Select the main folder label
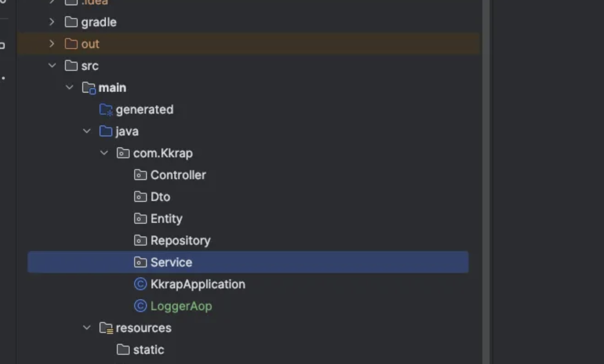This screenshot has height=364, width=604. pyautogui.click(x=112, y=88)
